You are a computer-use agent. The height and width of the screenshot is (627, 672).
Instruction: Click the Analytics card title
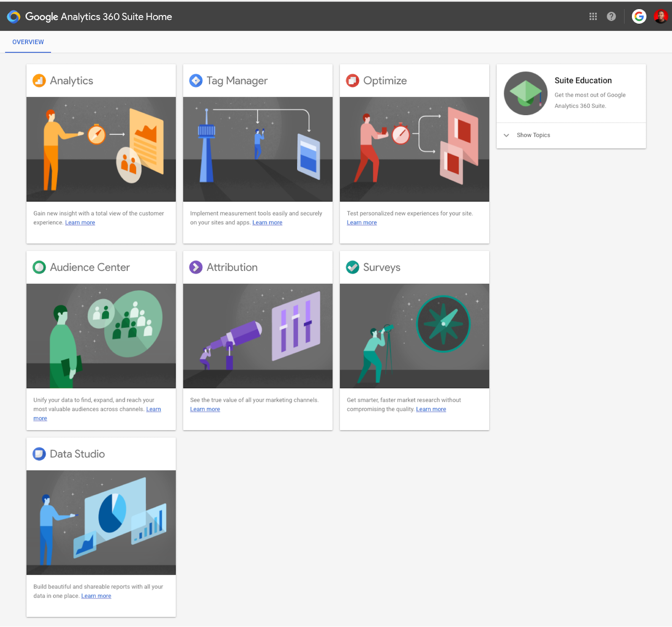(x=71, y=81)
